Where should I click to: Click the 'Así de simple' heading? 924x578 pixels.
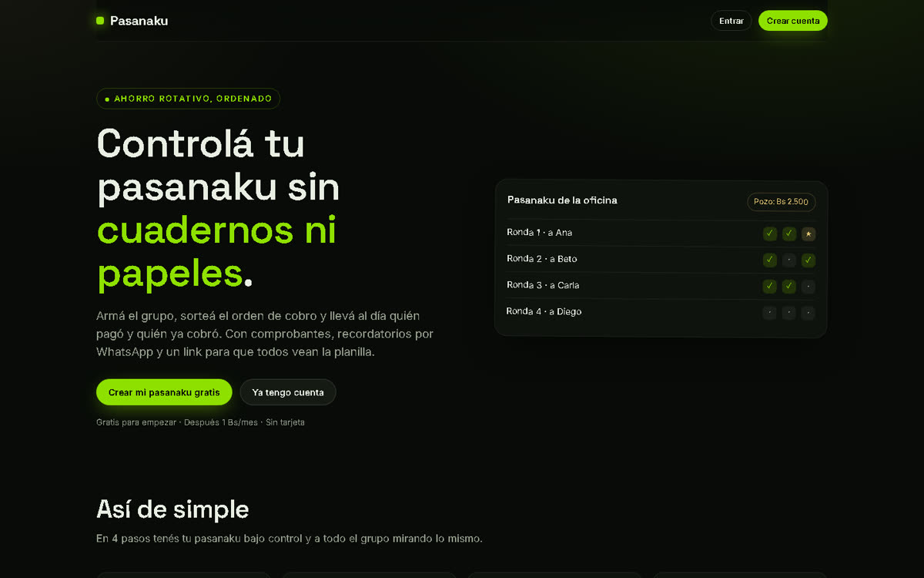point(172,509)
